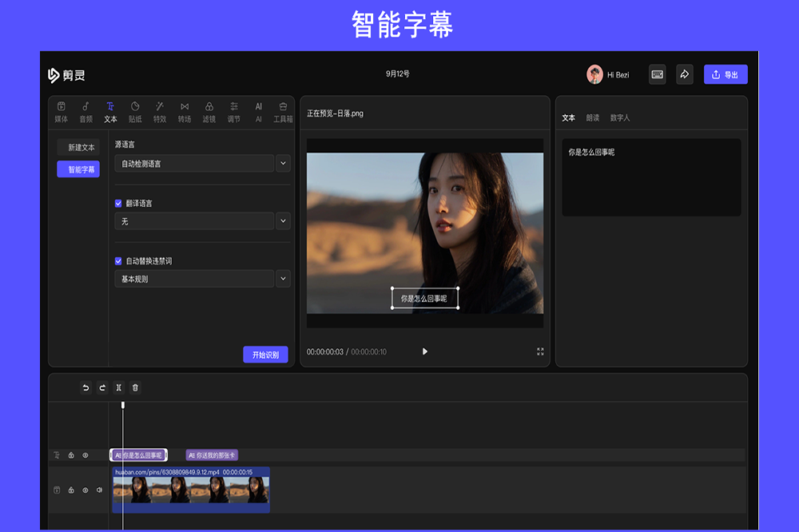The height and width of the screenshot is (532, 799).
Task: Switch to the 朗读 tab
Action: 592,117
